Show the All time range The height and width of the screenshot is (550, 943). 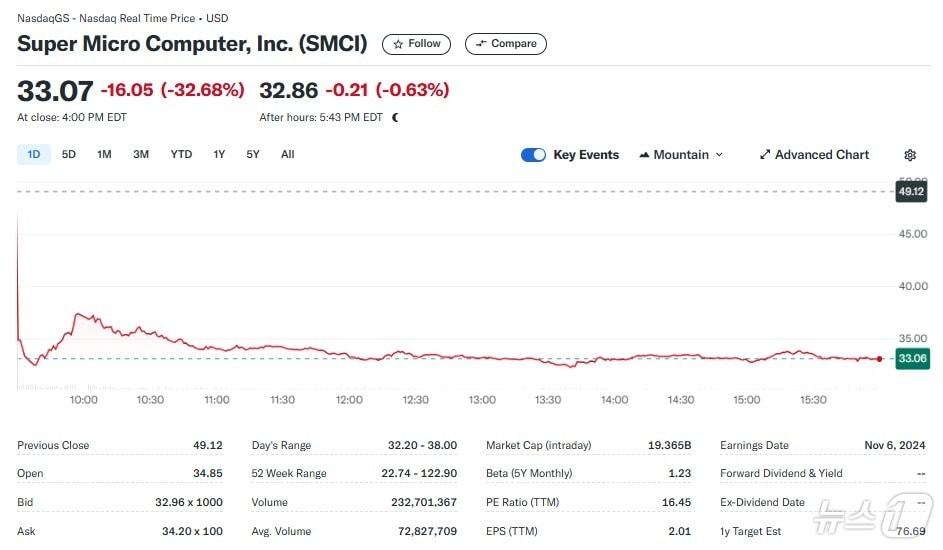(288, 154)
